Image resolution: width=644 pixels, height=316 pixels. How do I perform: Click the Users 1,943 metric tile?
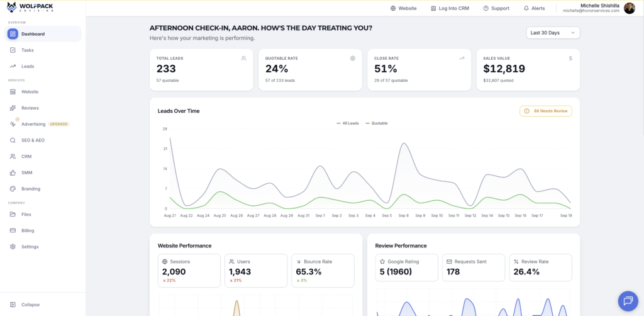[x=256, y=271]
